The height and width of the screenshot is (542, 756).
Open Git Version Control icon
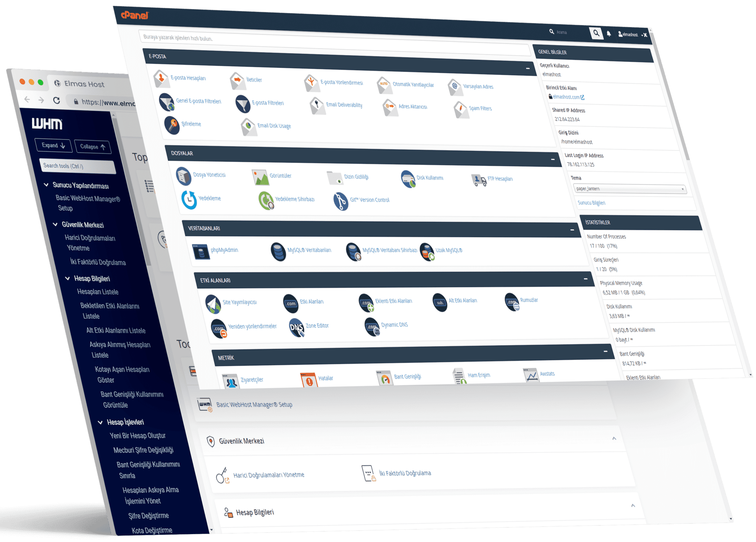(341, 201)
